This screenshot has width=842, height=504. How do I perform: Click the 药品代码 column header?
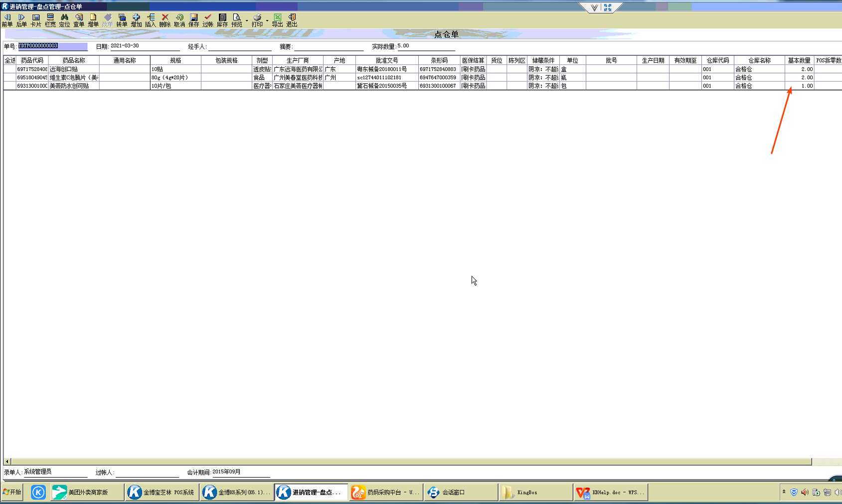click(x=32, y=60)
